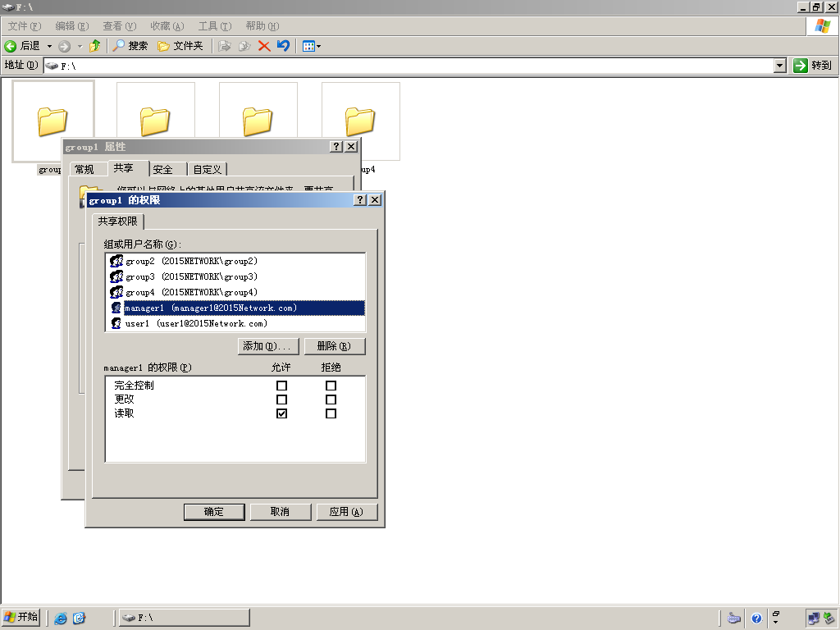Click the group3 group icon

tap(116, 276)
